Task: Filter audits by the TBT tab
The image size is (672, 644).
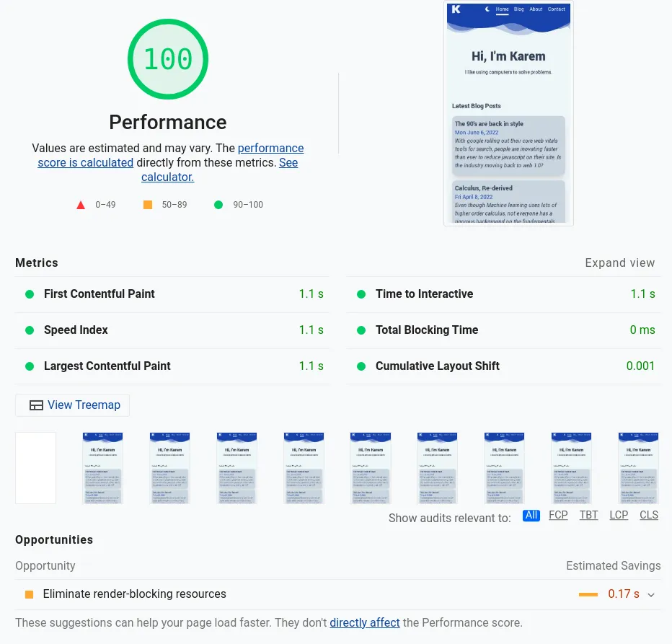Action: coord(589,515)
